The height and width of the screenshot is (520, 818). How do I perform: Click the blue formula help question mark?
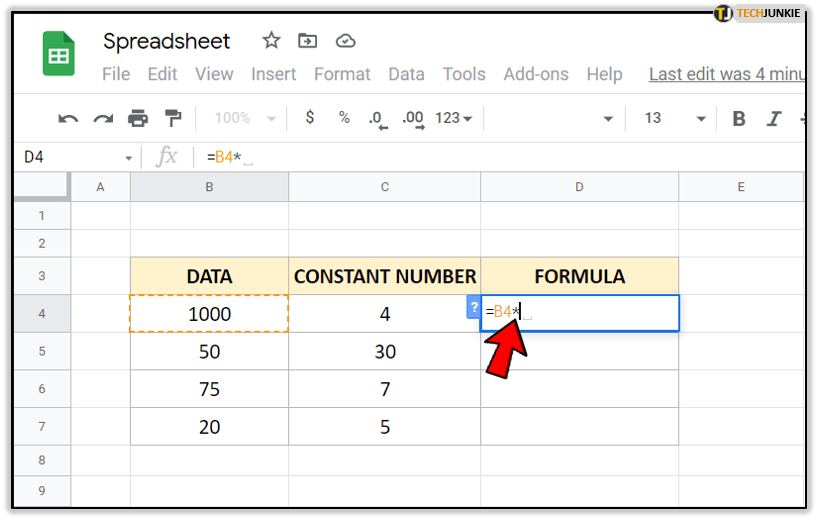[473, 307]
